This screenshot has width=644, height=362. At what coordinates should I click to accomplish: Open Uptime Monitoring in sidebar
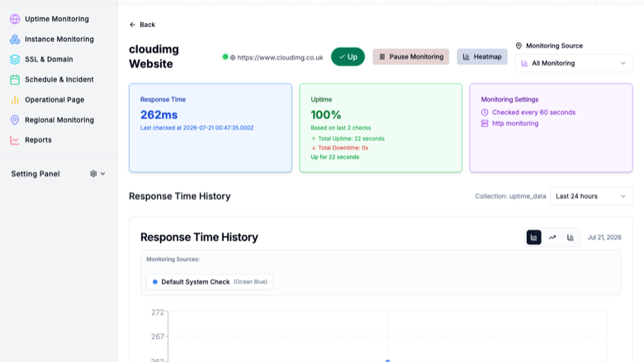click(x=57, y=19)
